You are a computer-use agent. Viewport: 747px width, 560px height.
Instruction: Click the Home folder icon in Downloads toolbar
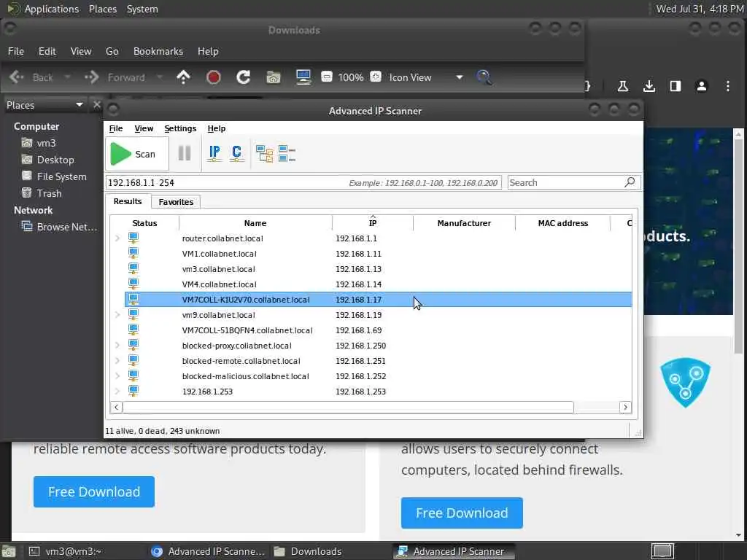(x=274, y=77)
